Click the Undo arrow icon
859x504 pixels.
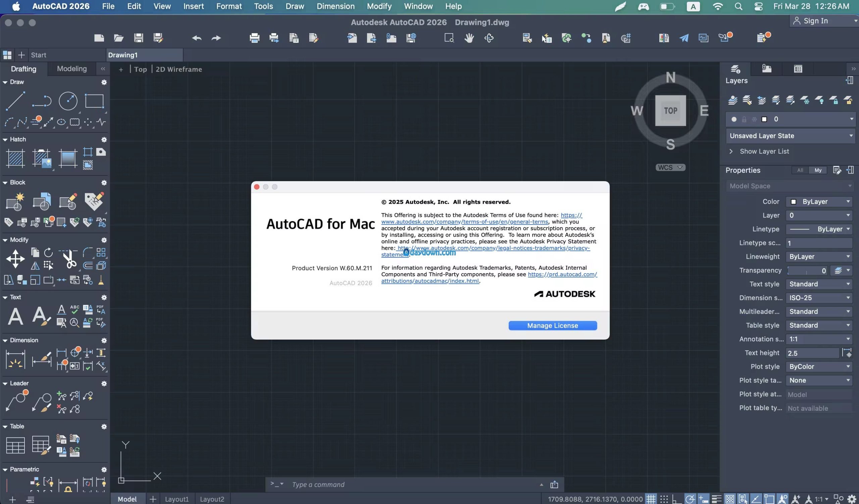(197, 38)
